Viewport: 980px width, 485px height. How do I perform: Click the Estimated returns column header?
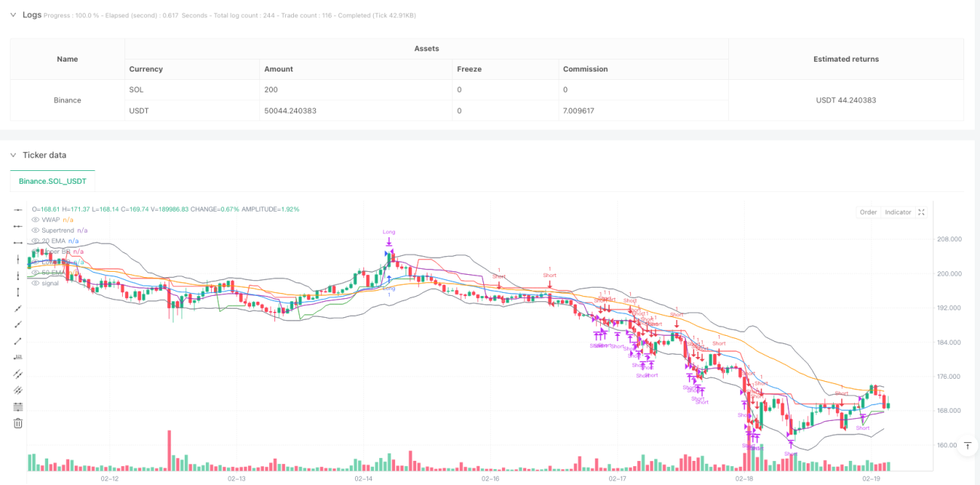click(x=846, y=59)
